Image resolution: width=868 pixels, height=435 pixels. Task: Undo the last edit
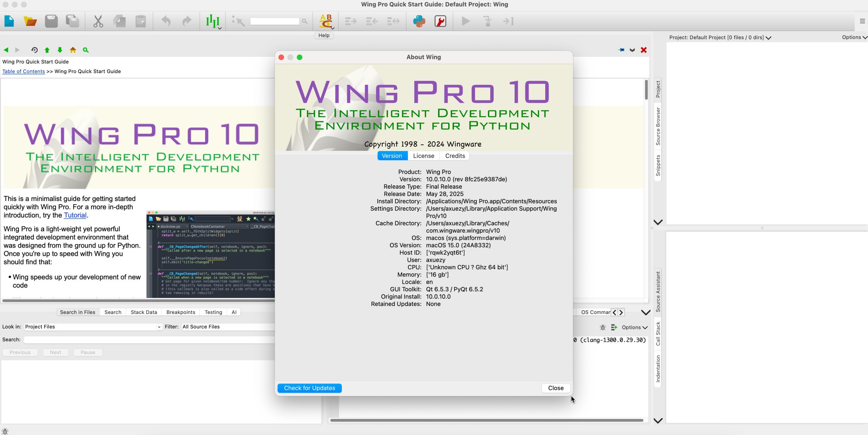pyautogui.click(x=166, y=21)
